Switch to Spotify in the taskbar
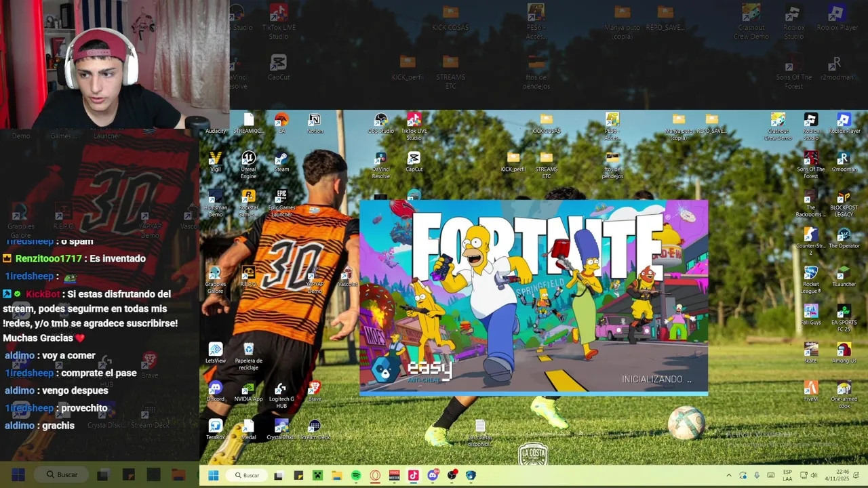Viewport: 868px width, 488px height. [x=356, y=476]
